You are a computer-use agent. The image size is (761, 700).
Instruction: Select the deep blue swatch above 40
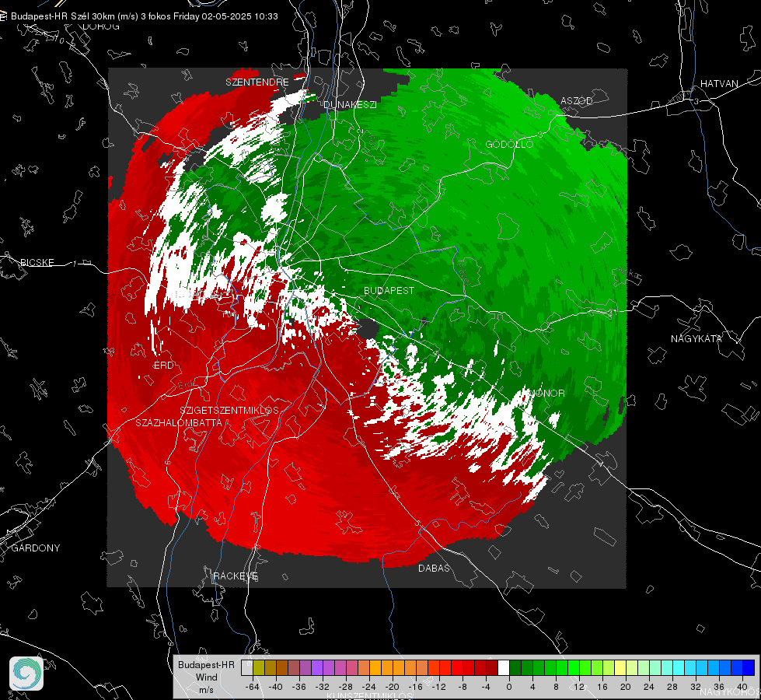749,668
